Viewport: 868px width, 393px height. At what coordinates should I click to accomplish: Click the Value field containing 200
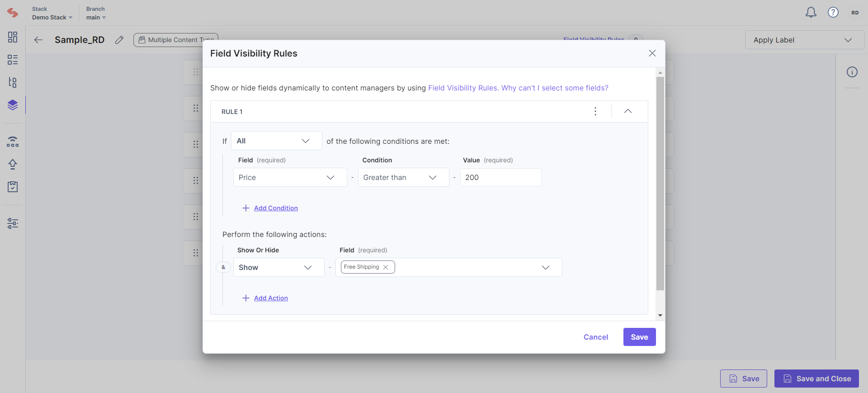501,177
